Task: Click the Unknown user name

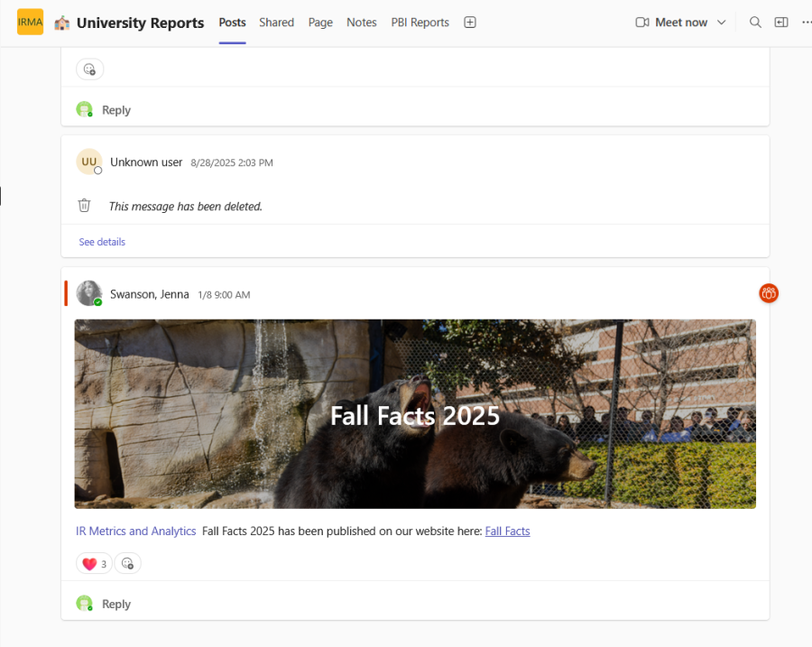Action: point(146,162)
